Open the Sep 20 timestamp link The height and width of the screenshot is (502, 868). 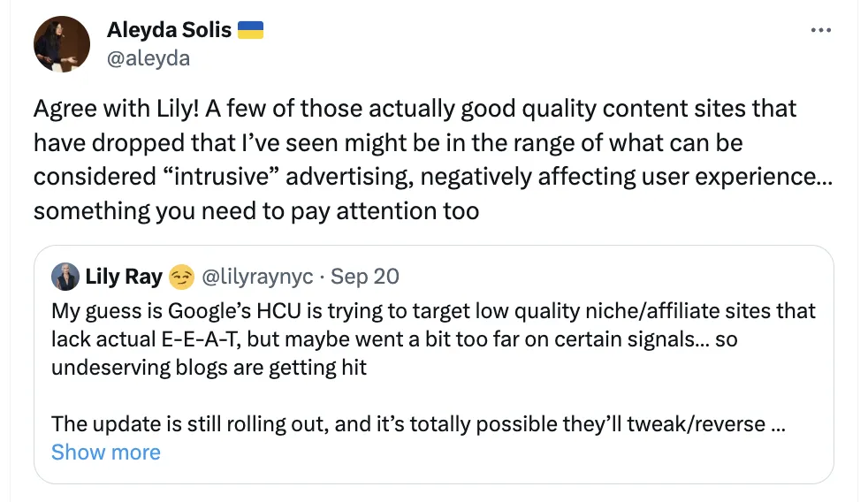coord(365,277)
